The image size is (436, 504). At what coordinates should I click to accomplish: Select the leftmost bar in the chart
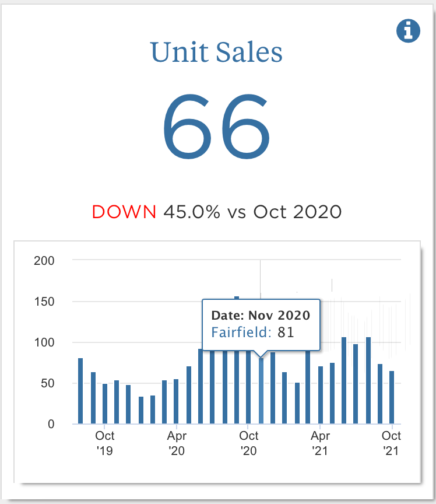(80, 391)
